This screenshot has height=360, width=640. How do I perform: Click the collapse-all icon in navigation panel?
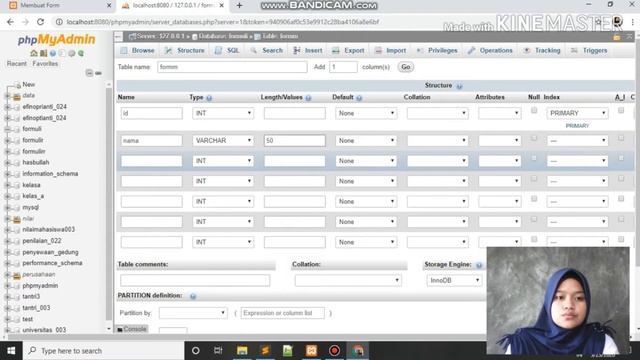(89, 73)
